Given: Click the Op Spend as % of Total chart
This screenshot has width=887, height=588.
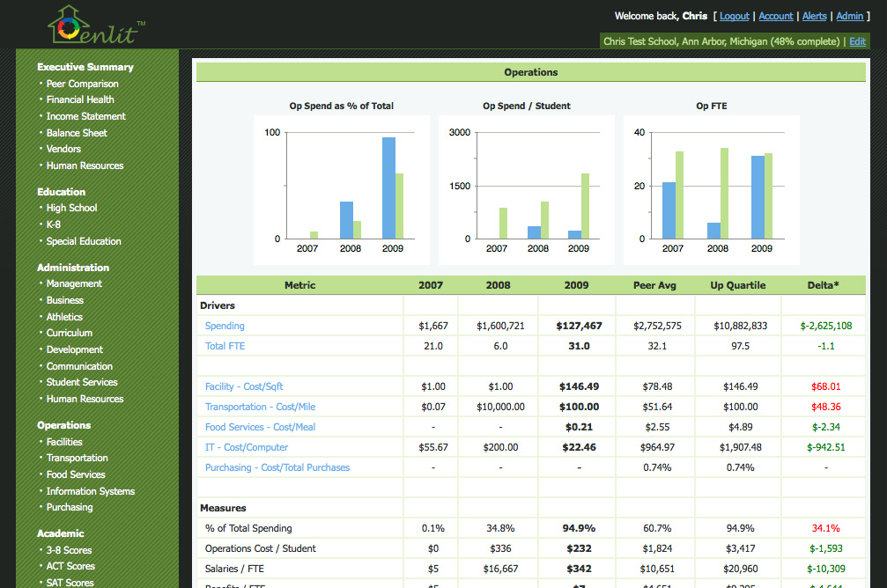Looking at the screenshot, I should coord(341,190).
